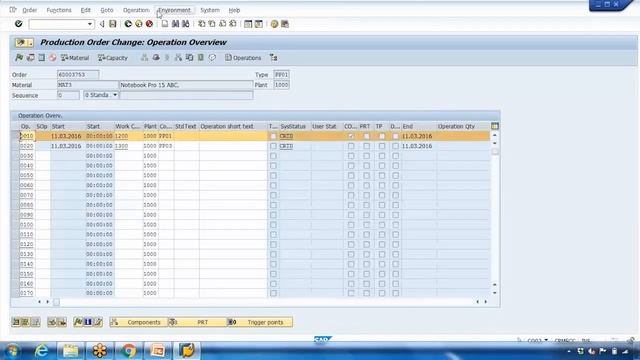Click the hierarchy icon right of Operations

pos(273,58)
